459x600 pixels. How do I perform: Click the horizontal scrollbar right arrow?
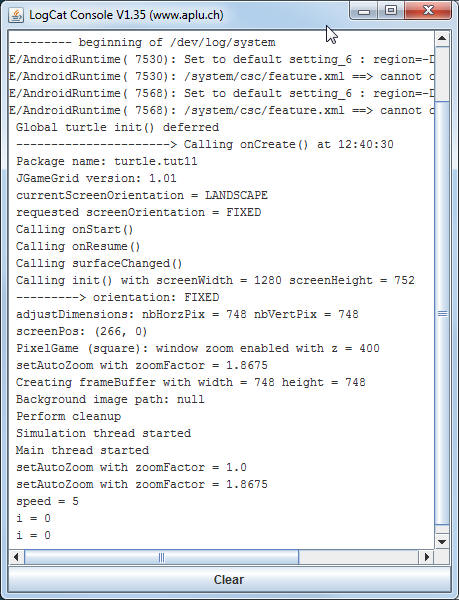(x=426, y=557)
